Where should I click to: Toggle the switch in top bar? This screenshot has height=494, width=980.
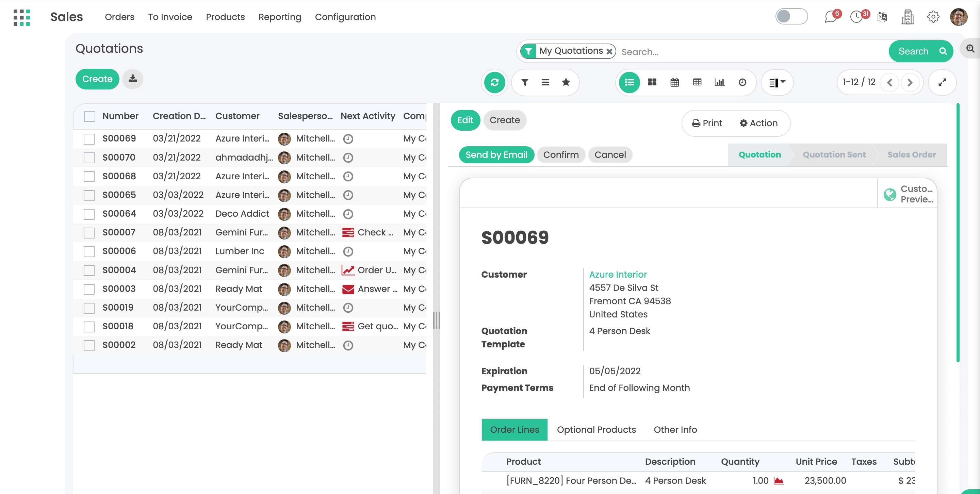click(791, 16)
